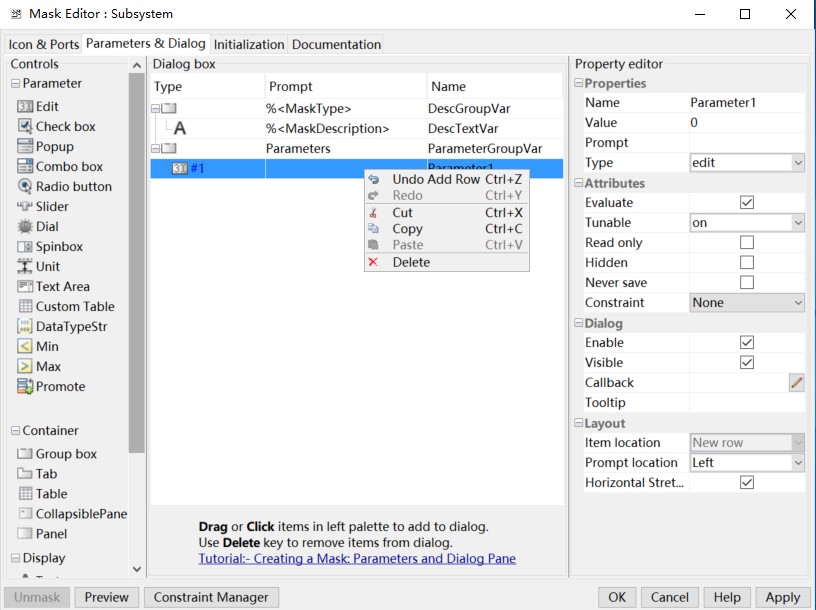Open the Prompt location dropdown
Viewport: 816px width, 610px height.
point(747,463)
